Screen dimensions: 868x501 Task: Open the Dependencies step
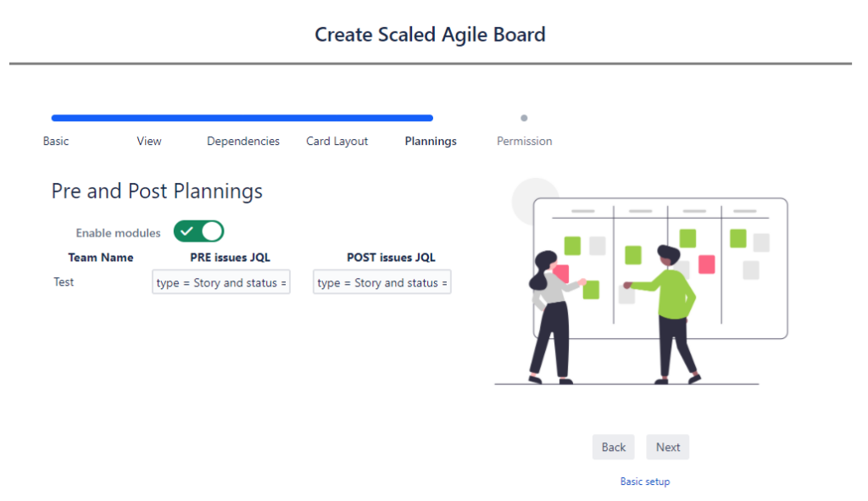(243, 142)
